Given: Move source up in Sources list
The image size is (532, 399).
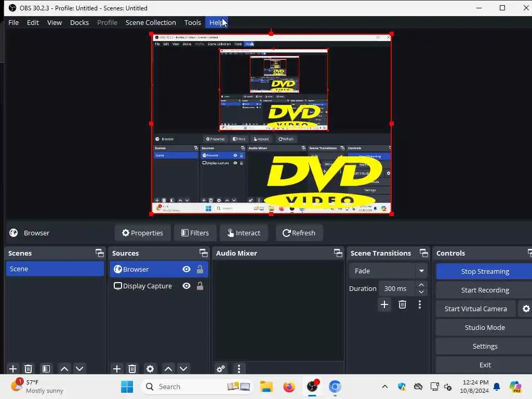Looking at the screenshot, I should [x=168, y=368].
